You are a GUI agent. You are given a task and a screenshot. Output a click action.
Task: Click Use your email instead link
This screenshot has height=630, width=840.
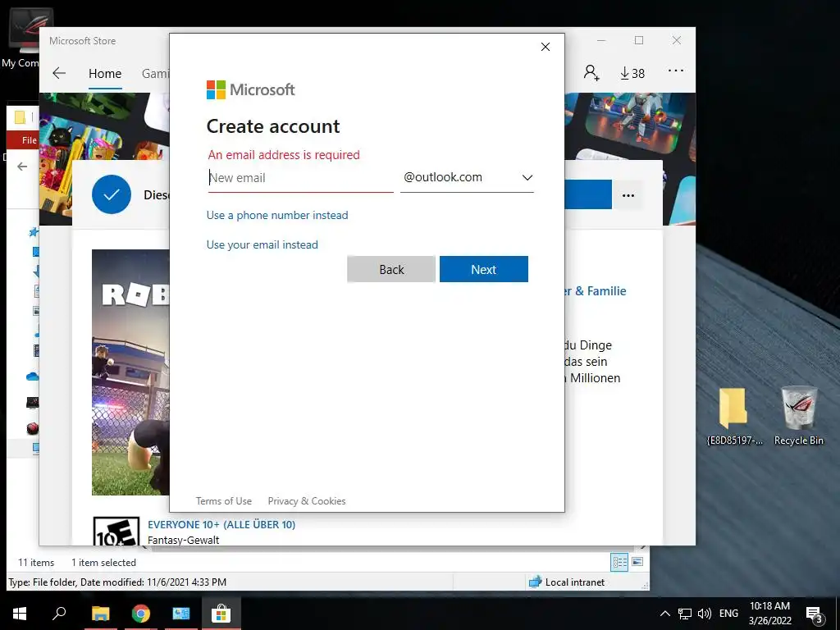[x=262, y=244]
